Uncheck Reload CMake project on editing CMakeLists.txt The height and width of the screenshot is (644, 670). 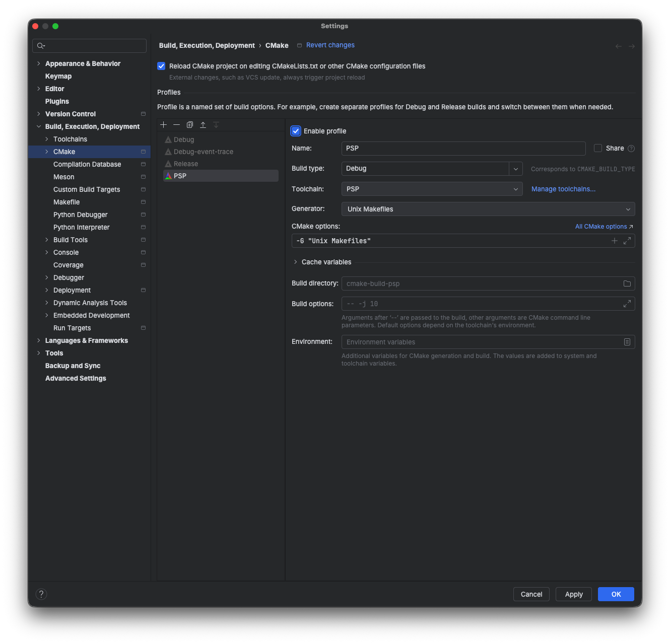click(161, 66)
